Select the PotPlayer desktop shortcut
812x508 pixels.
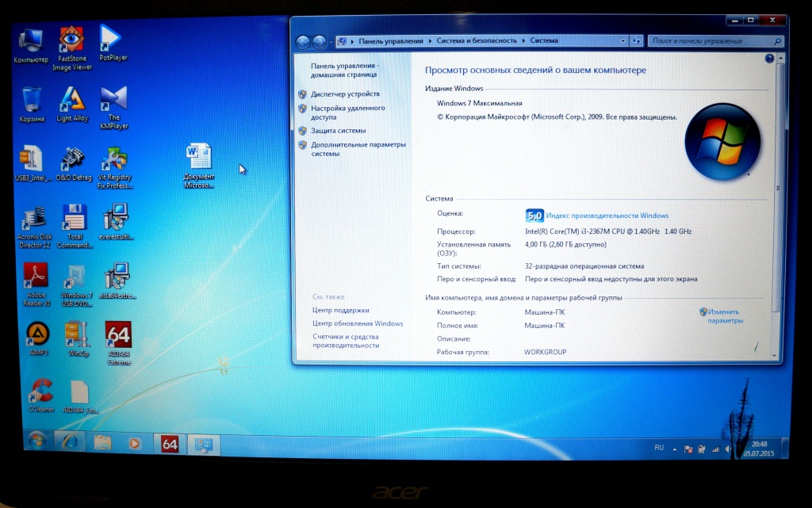point(113,44)
